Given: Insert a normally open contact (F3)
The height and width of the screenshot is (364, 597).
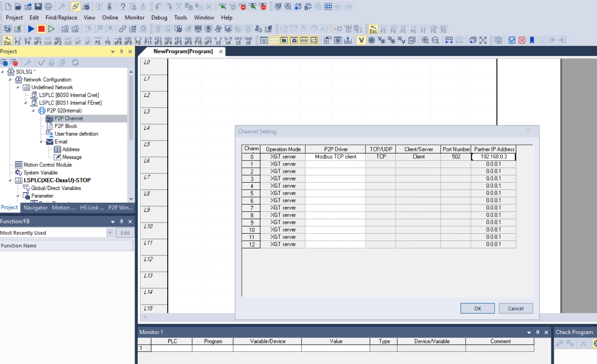Looking at the screenshot, I should [x=18, y=40].
